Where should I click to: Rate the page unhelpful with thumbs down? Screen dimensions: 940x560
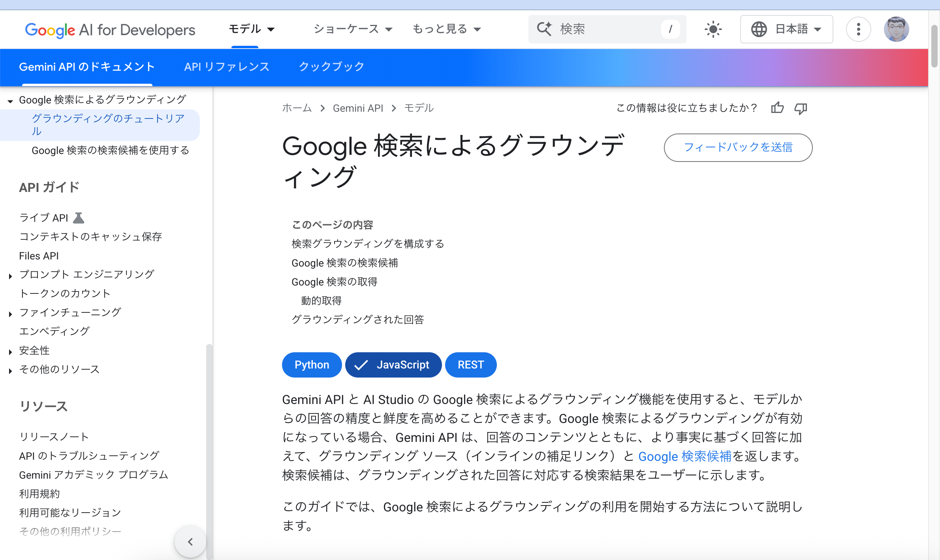tap(801, 109)
